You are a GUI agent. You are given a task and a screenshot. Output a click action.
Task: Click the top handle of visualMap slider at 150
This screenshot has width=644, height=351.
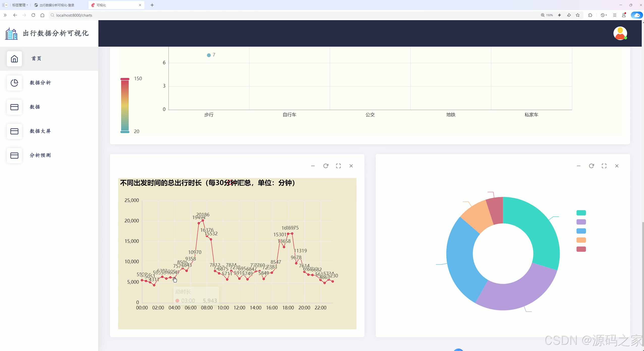click(125, 79)
